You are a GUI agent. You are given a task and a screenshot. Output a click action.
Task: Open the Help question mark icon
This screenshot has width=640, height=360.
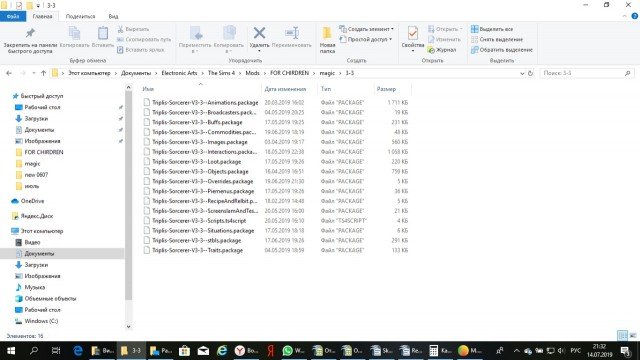pos(634,16)
